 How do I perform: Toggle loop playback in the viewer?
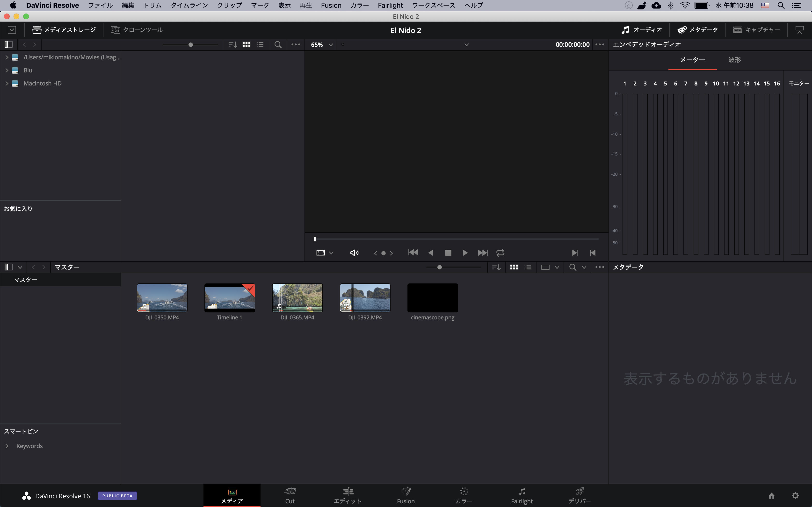pos(500,253)
